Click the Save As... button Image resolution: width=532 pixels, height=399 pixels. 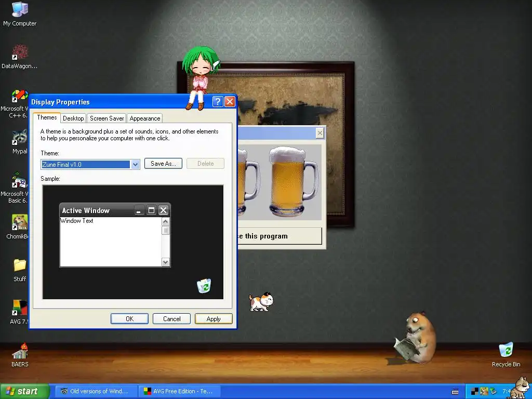tap(163, 164)
